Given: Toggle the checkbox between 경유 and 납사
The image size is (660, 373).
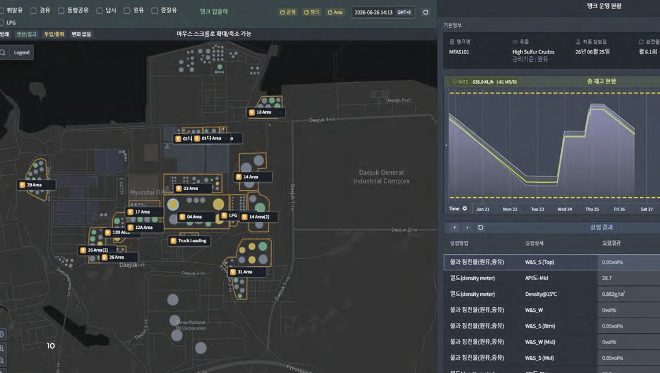Looking at the screenshot, I should (x=61, y=11).
